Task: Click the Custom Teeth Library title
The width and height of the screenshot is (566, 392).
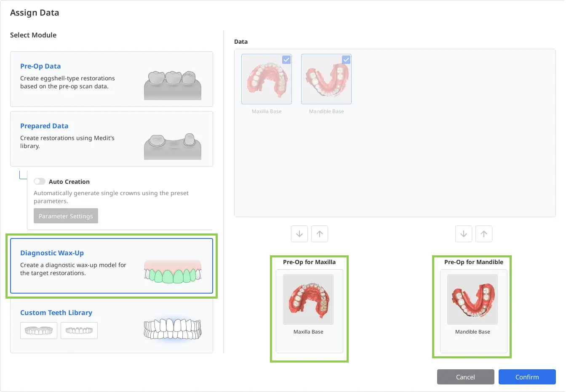Action: point(56,313)
